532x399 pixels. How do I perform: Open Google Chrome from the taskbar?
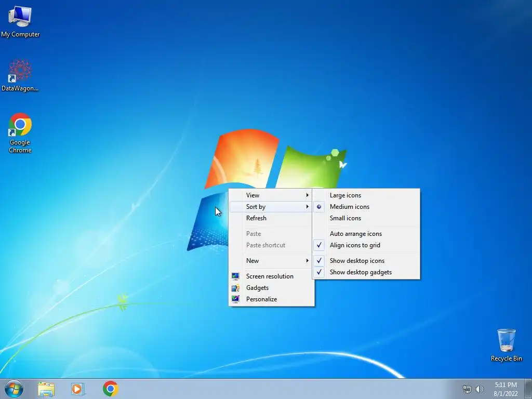point(111,389)
